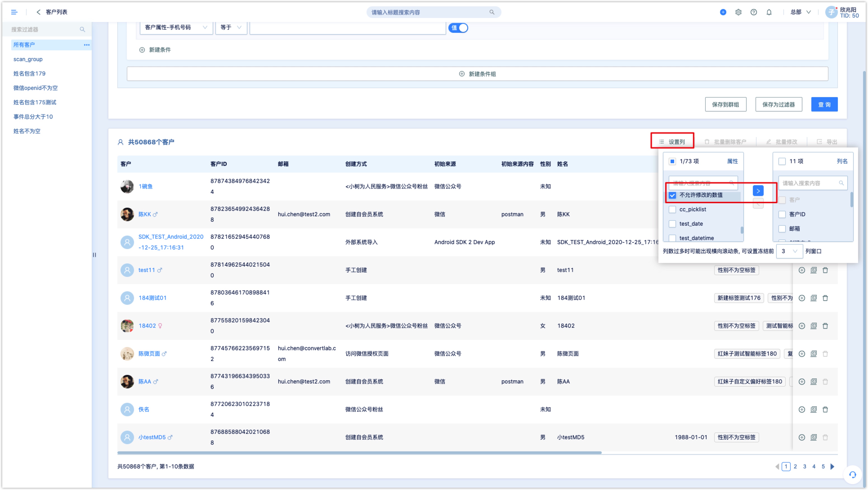Click the search icon in 搜索过滤器 box
868x490 pixels.
tap(82, 29)
